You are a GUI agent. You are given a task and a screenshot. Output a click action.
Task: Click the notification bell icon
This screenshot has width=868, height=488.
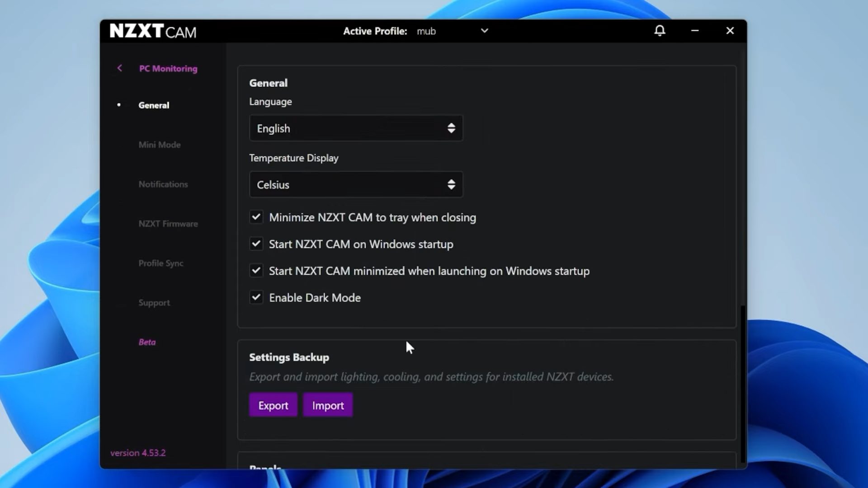pos(660,31)
